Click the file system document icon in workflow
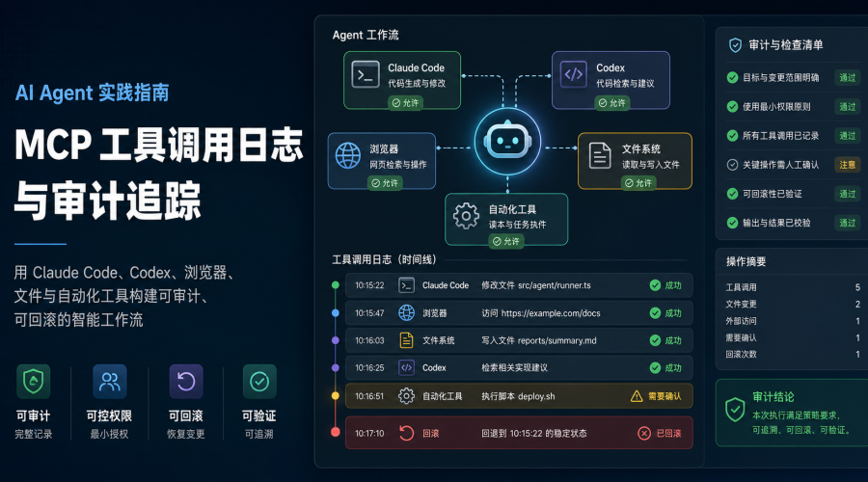 (x=600, y=155)
